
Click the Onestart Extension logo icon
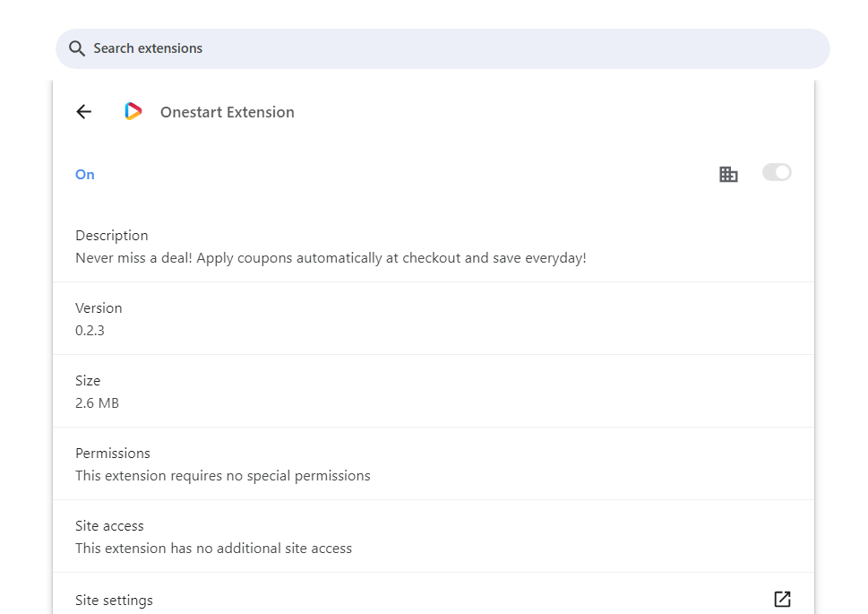[x=133, y=111]
